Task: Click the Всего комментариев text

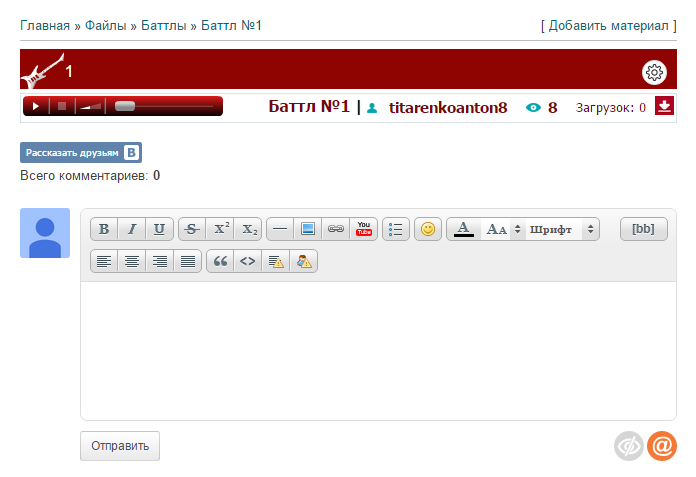Action: tap(90, 176)
